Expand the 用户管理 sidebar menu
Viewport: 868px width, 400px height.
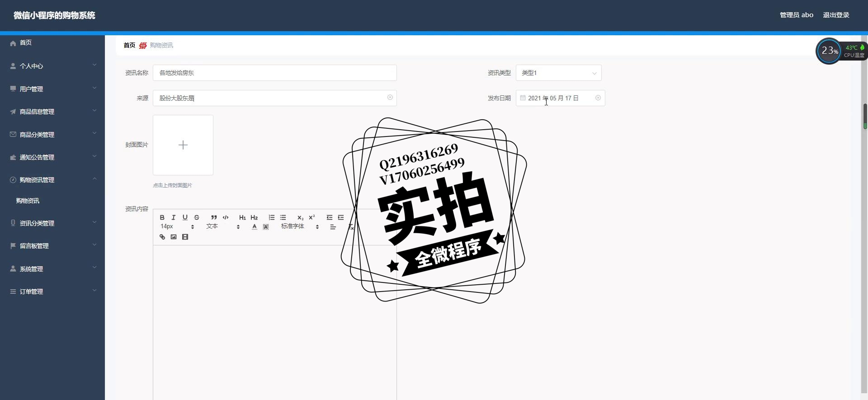coord(52,89)
